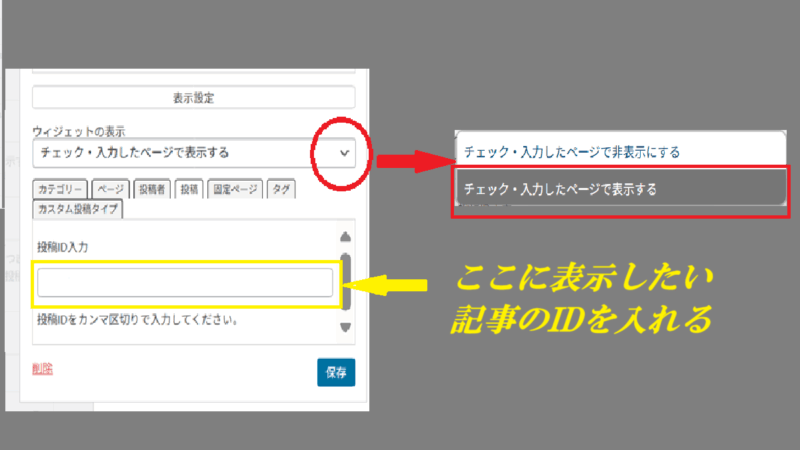The height and width of the screenshot is (450, 800).
Task: Click the 表示設定 header button
Action: click(x=193, y=97)
